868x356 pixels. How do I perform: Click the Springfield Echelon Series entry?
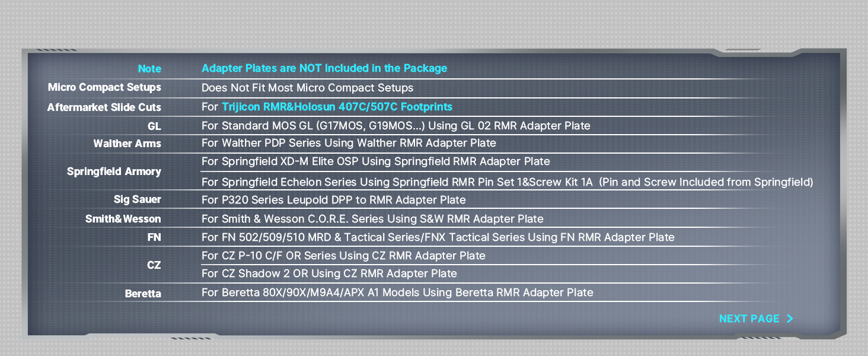(507, 182)
